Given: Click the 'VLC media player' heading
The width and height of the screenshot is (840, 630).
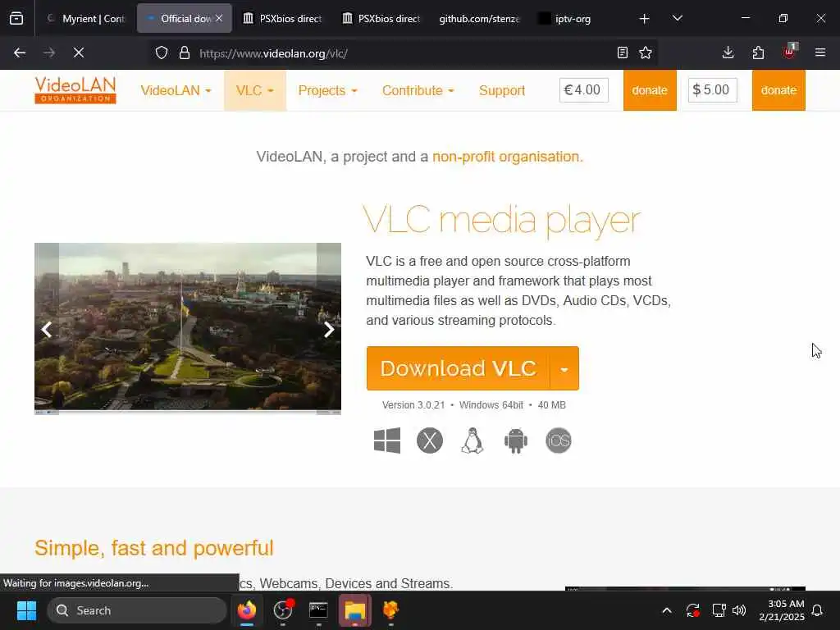Looking at the screenshot, I should tap(502, 220).
